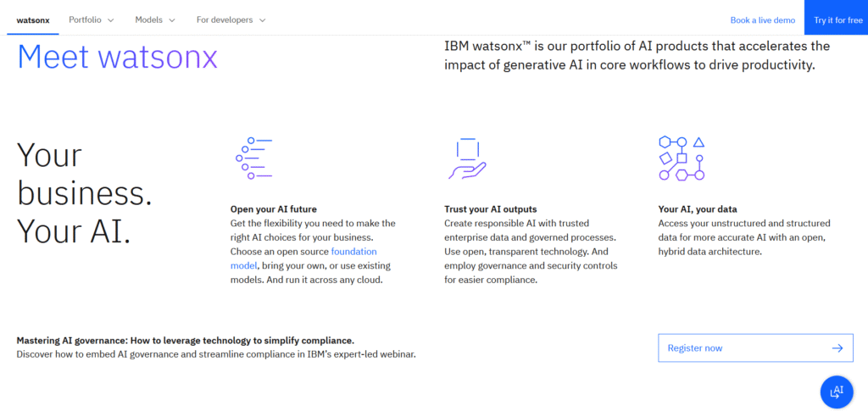This screenshot has width=868, height=411.
Task: Click the Your business. Your AI. headline
Action: coord(85,193)
